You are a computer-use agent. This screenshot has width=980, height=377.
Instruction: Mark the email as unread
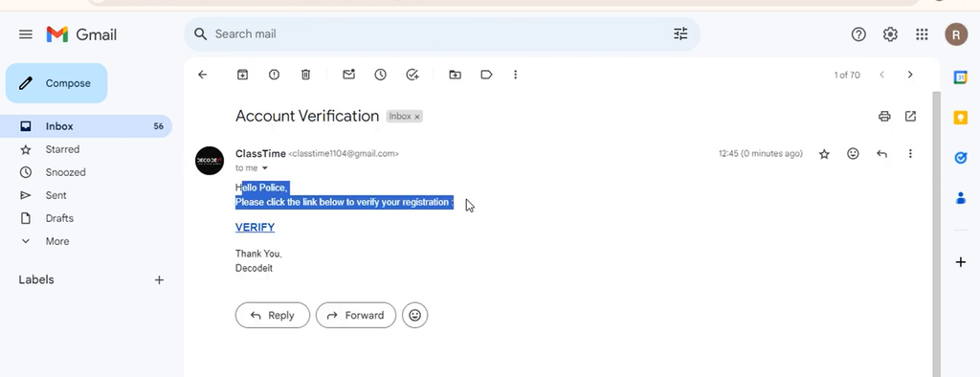pos(348,75)
